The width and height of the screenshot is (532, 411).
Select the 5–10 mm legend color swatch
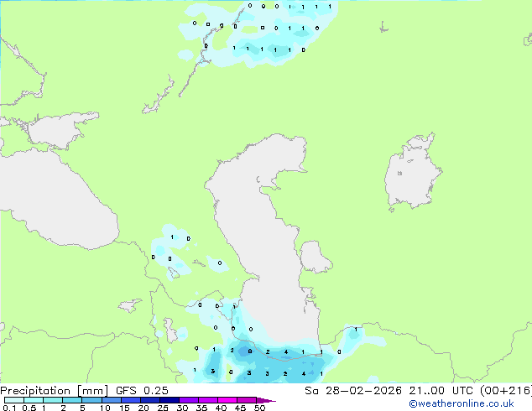point(92,400)
